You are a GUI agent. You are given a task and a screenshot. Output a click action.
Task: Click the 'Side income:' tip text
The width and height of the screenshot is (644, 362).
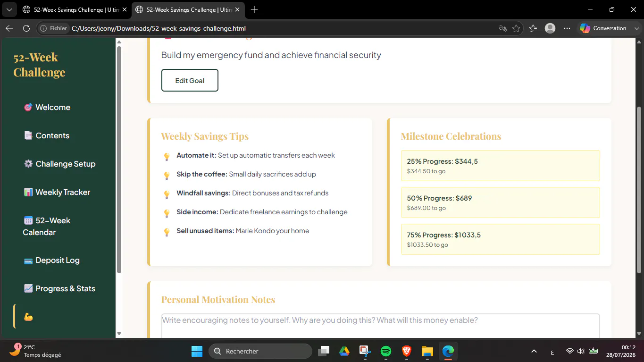[x=197, y=212]
